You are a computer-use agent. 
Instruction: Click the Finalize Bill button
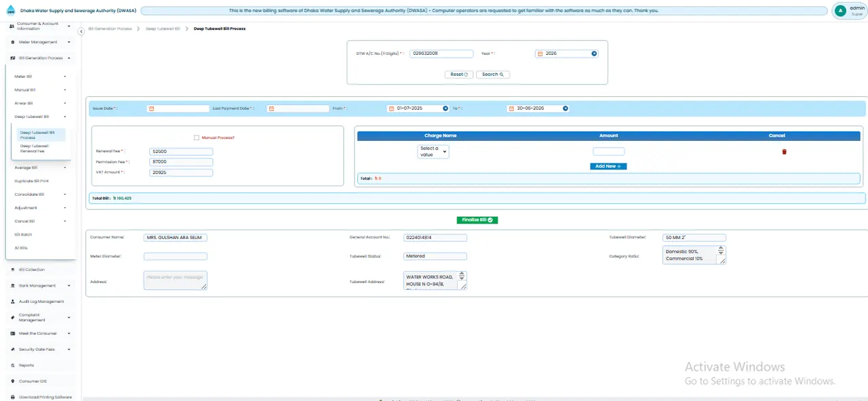pos(477,220)
